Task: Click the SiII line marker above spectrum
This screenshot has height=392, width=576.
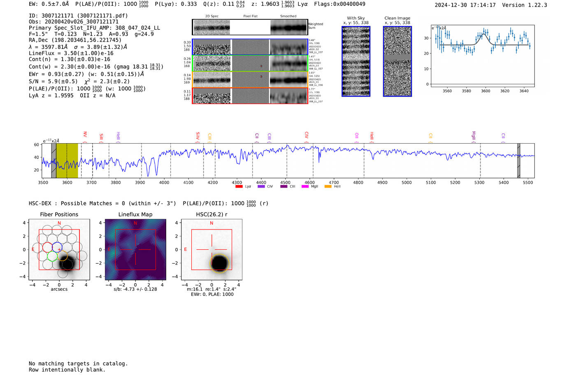Action: tap(101, 137)
